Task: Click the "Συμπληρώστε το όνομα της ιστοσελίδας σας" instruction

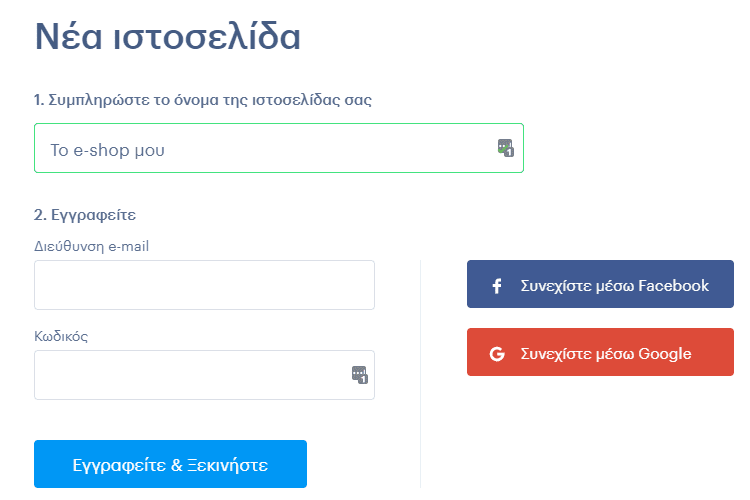Action: [210, 100]
